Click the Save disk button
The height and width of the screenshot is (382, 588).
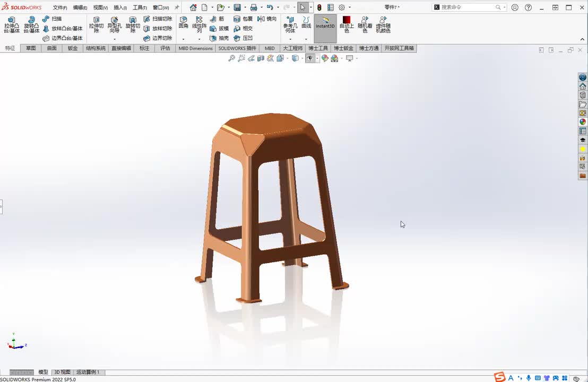[x=237, y=7]
